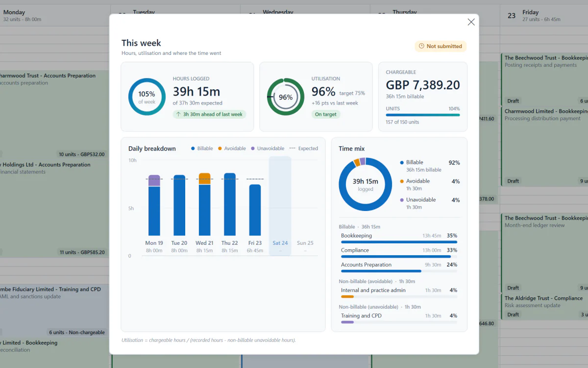This screenshot has height=368, width=588.
Task: Open Friday 23 column header in the calendar
Action: 544,16
